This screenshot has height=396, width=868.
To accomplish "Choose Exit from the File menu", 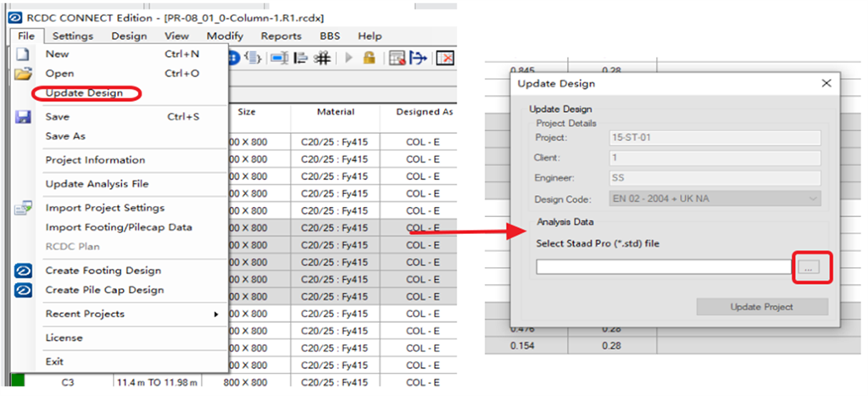I will 54,362.
